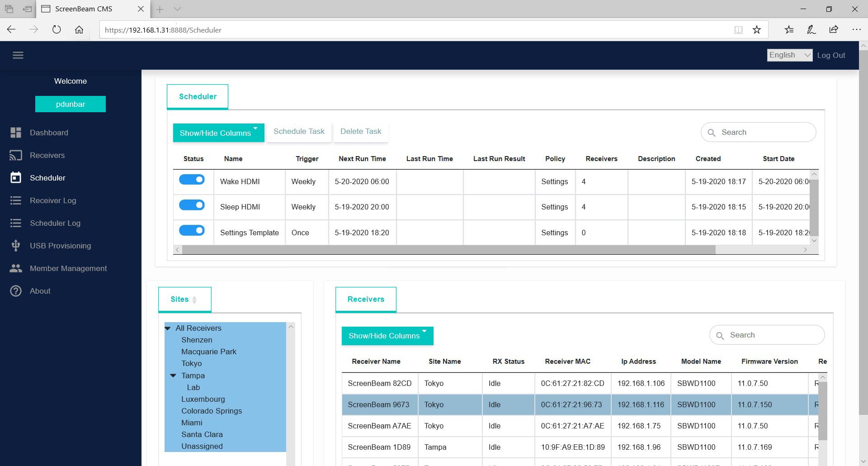
Task: Toggle the Settings Template task status
Action: pyautogui.click(x=192, y=231)
